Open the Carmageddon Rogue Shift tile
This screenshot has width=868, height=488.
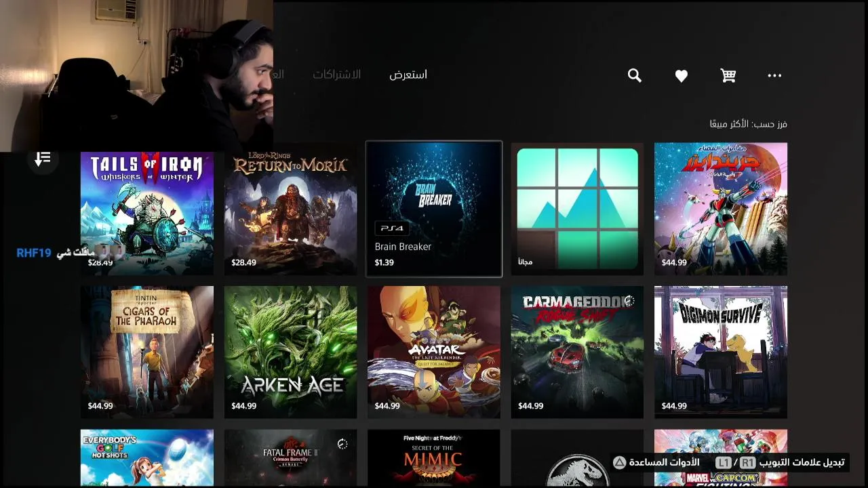pyautogui.click(x=577, y=352)
